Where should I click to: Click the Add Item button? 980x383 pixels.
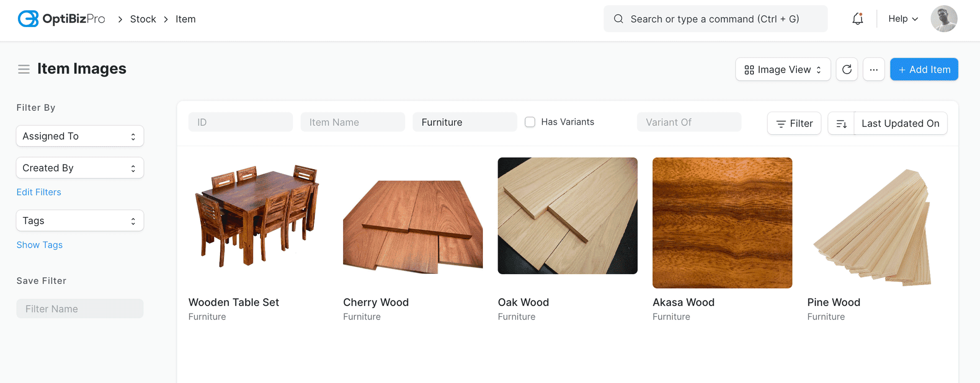[924, 69]
